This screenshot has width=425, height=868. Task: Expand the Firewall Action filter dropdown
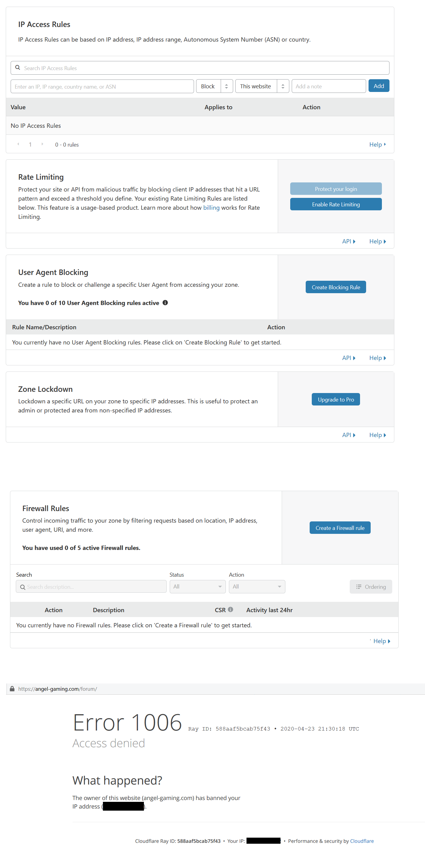[257, 587]
